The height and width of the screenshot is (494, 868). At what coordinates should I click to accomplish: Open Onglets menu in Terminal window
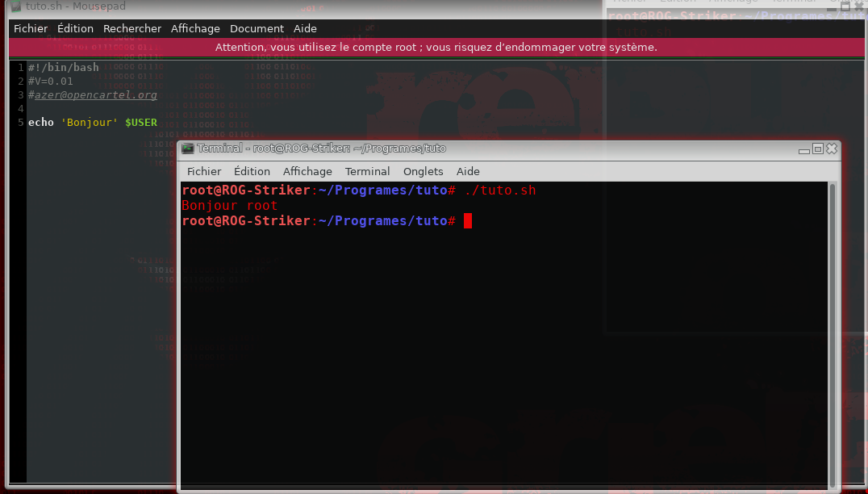pyautogui.click(x=423, y=172)
